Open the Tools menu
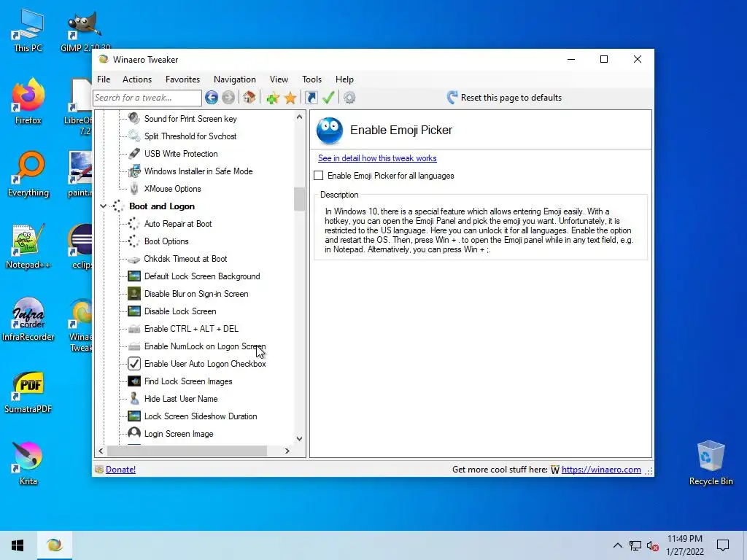This screenshot has height=560, width=747. click(x=311, y=79)
